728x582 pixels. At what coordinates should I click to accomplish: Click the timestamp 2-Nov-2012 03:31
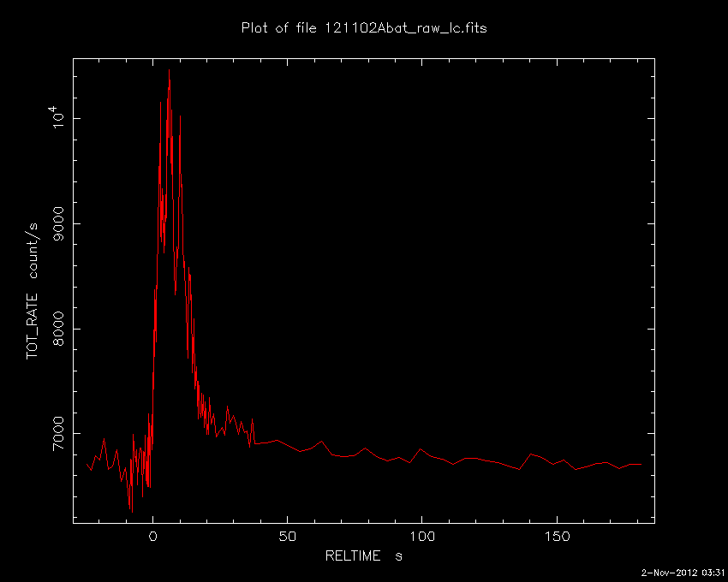click(683, 573)
